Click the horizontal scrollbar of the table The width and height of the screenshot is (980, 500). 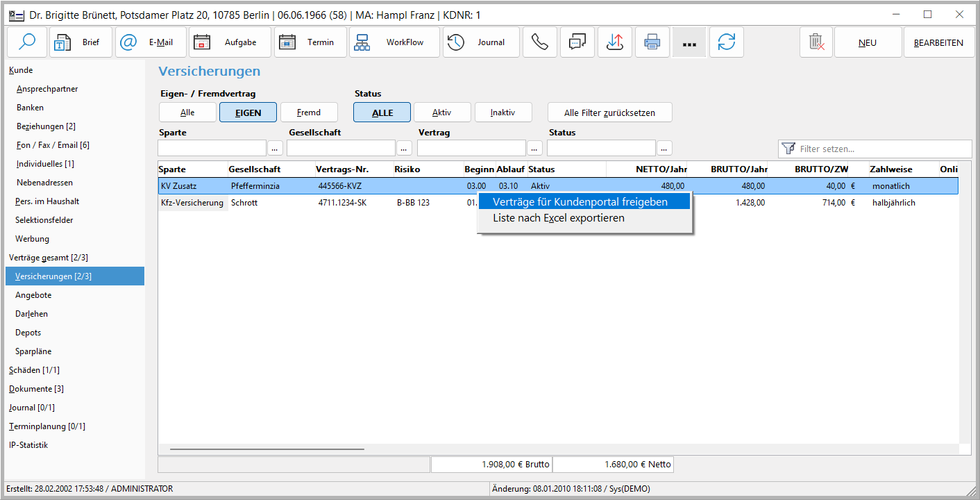[x=267, y=449]
